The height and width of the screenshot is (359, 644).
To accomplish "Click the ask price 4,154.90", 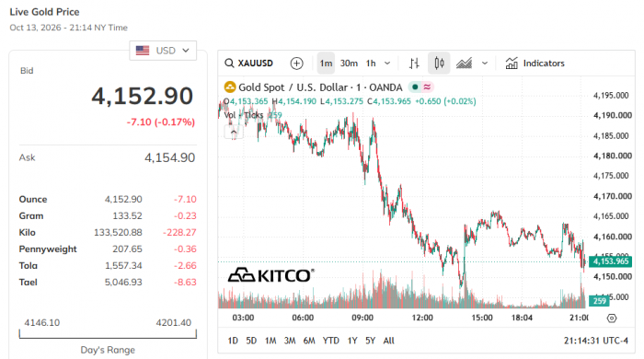I will [x=169, y=157].
